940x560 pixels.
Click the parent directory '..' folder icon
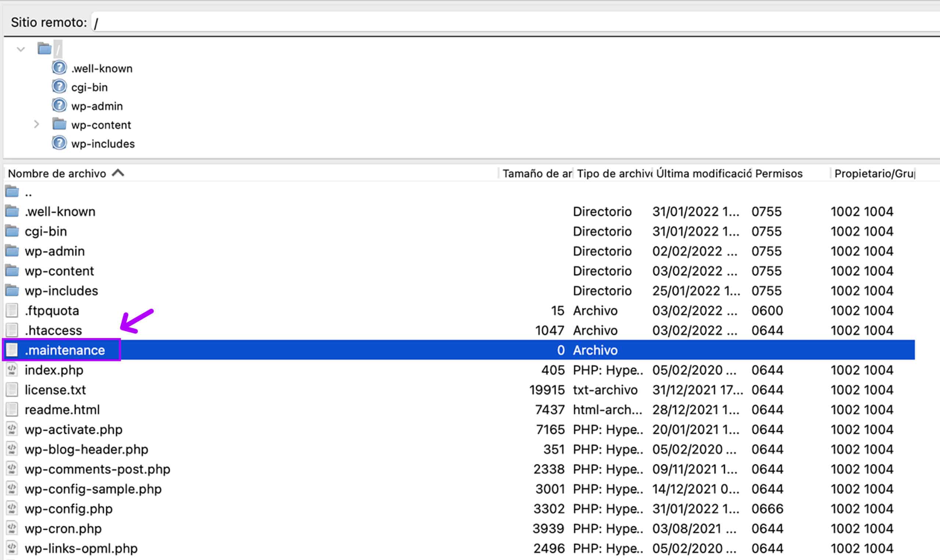click(x=12, y=192)
